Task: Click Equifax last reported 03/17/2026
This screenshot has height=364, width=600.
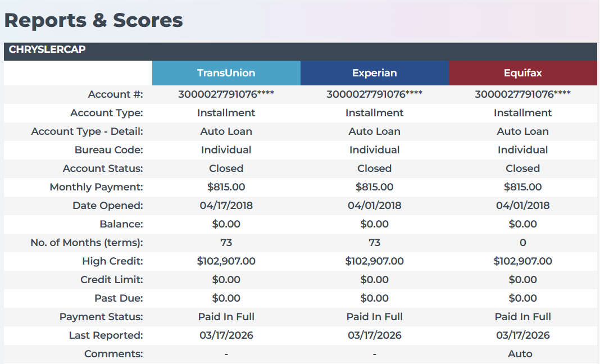Action: 522,335
